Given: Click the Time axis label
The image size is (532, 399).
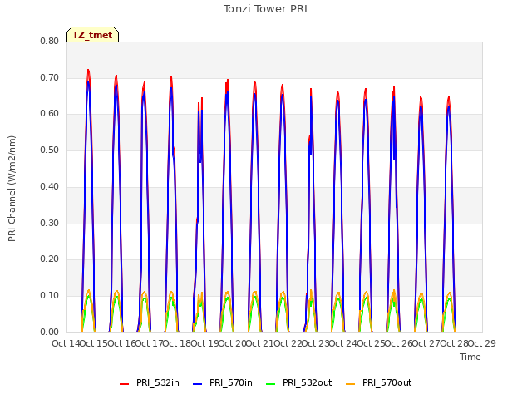Looking at the screenshot, I should (x=470, y=357).
